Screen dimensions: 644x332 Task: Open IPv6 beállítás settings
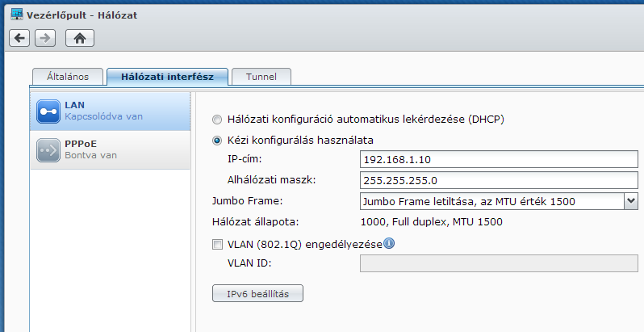[x=257, y=293]
